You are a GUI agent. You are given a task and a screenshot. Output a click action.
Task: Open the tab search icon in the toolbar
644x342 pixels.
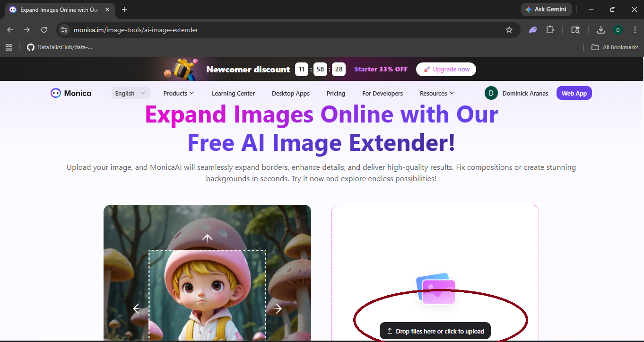pyautogui.click(x=575, y=30)
